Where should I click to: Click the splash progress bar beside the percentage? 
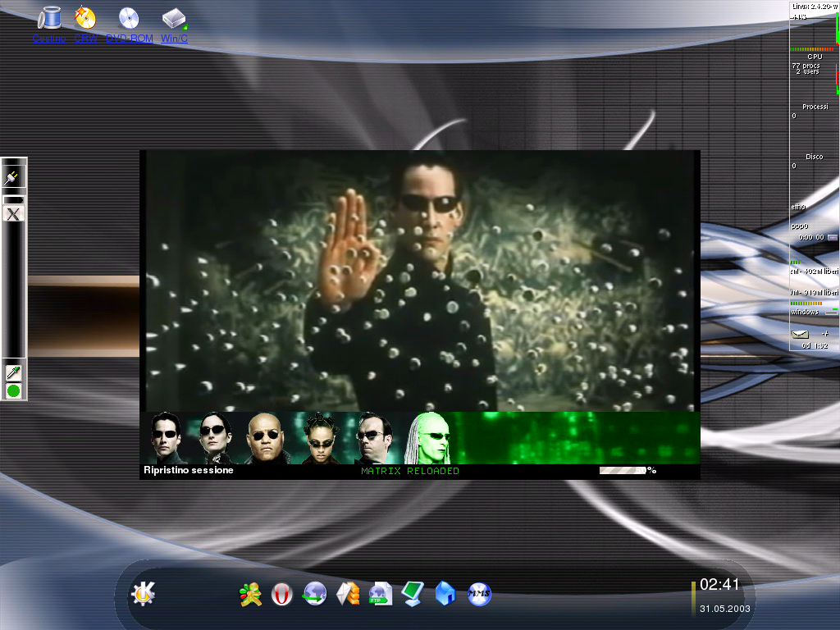coord(623,470)
